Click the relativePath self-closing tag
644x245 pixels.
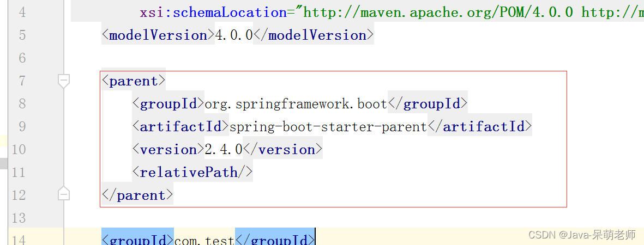tap(192, 173)
